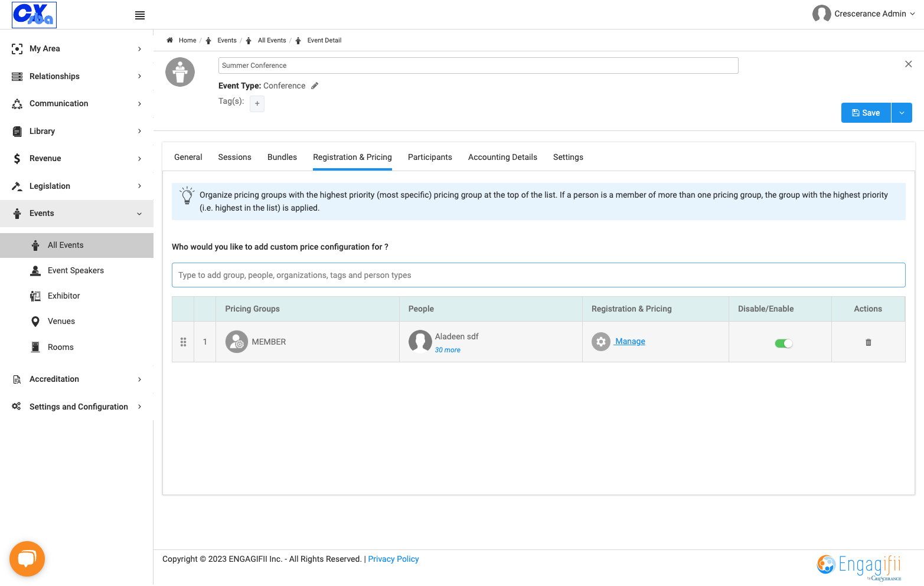Click the Manage gear icon
924x586 pixels.
pos(601,341)
